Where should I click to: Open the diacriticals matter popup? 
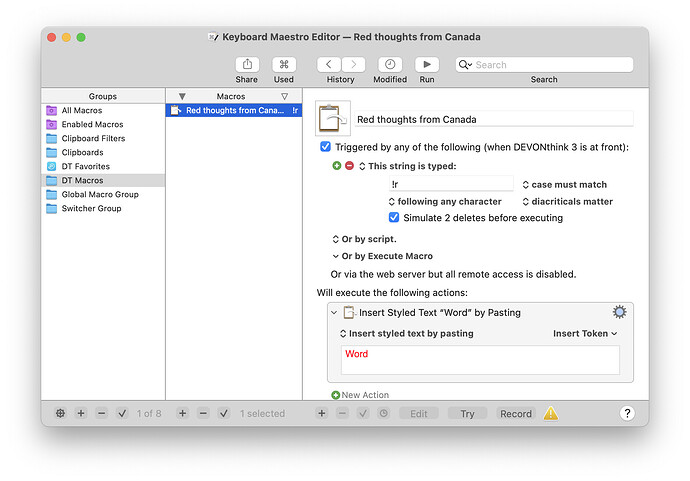coord(568,202)
